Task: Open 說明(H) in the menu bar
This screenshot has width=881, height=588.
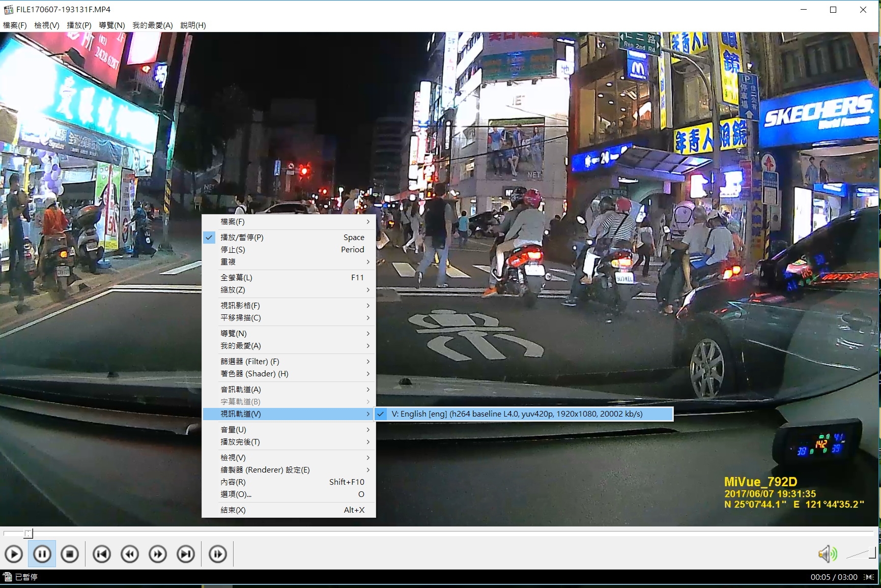Action: (x=193, y=25)
